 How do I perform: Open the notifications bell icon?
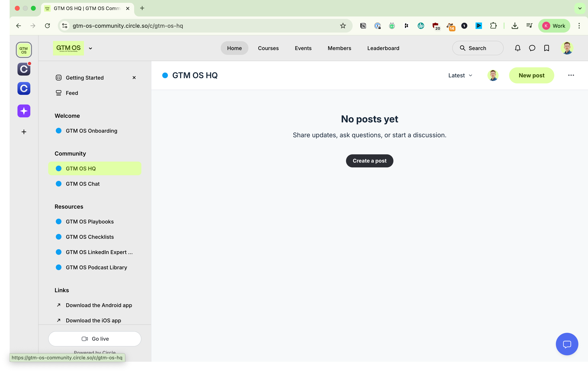tap(518, 48)
